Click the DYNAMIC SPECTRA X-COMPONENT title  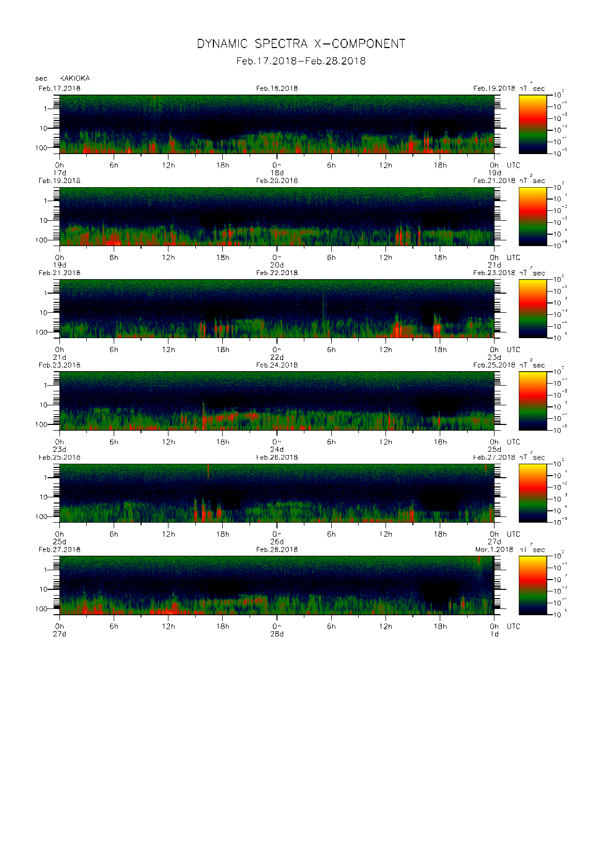[x=301, y=44]
